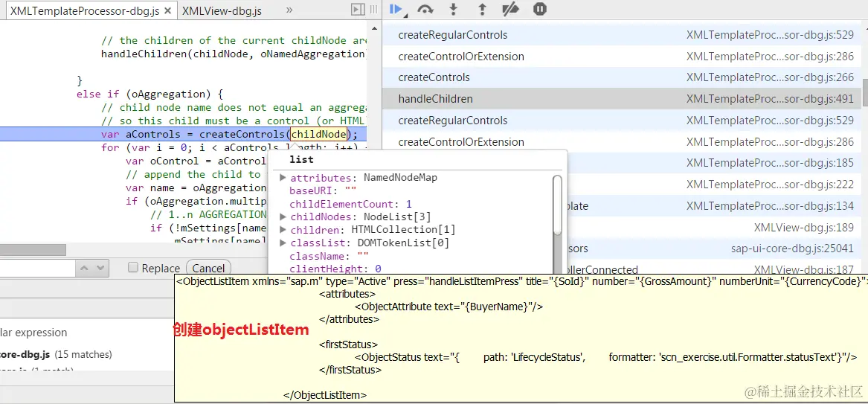Go to next search match
868x404 pixels.
tap(100, 268)
